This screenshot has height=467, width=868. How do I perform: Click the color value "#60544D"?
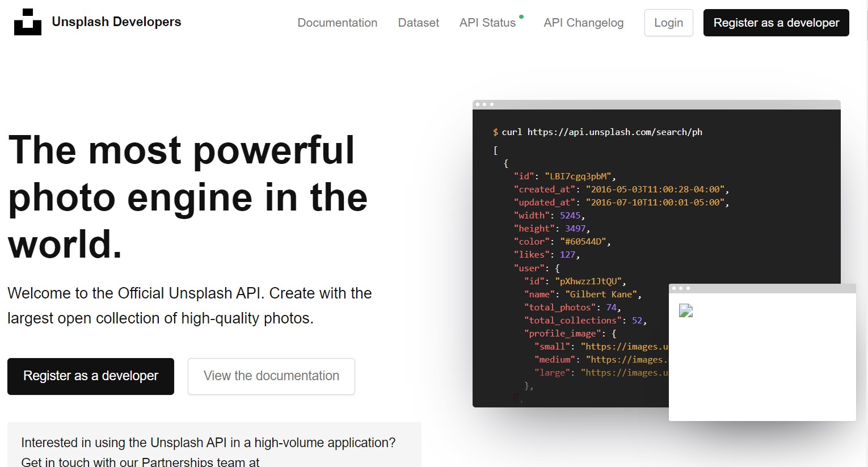583,241
